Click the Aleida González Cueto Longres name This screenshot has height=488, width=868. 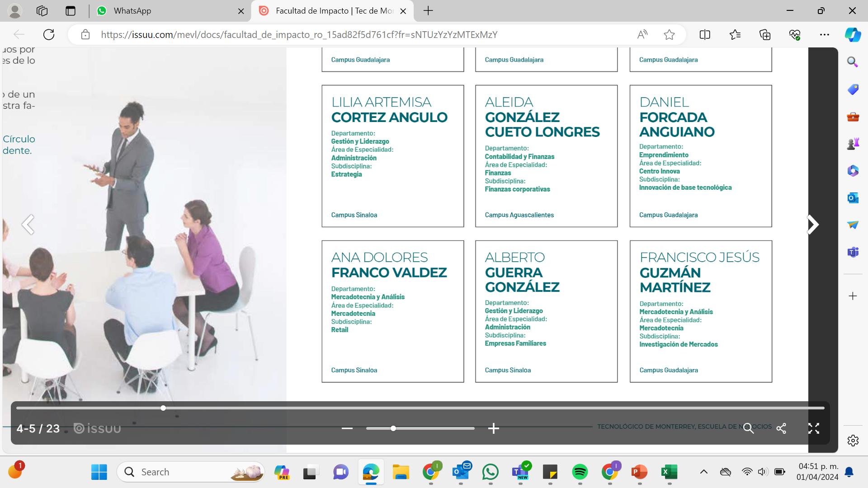coord(542,117)
